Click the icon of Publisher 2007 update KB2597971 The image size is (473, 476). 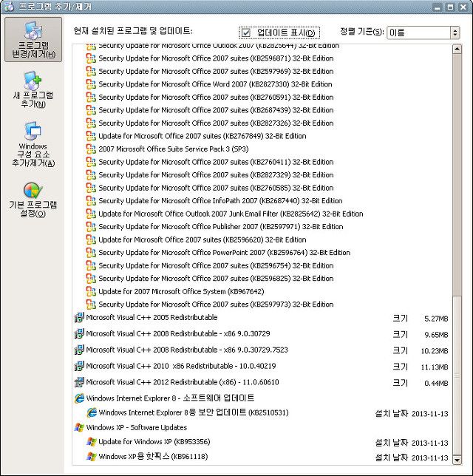(x=91, y=227)
